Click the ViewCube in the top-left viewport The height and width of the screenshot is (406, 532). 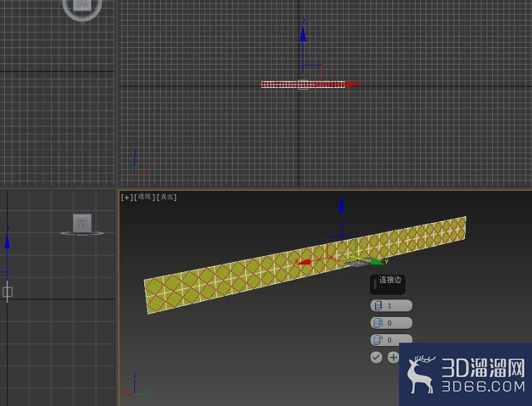82,7
